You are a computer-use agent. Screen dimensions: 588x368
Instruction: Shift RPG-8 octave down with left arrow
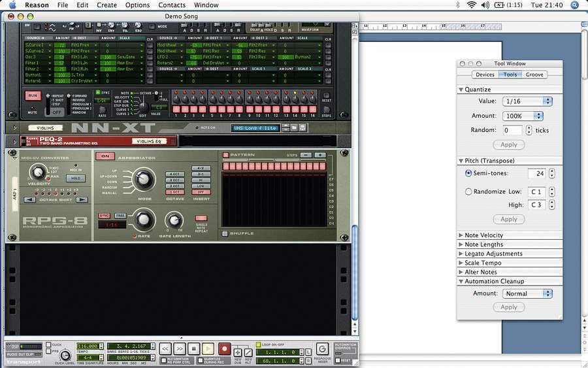(29, 199)
